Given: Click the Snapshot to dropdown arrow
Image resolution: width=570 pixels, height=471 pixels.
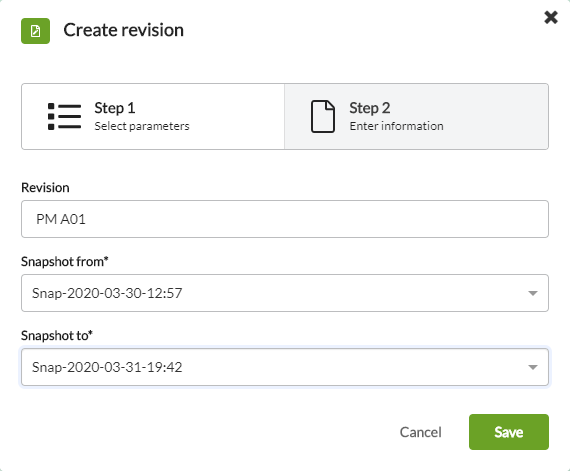Looking at the screenshot, I should 533,367.
